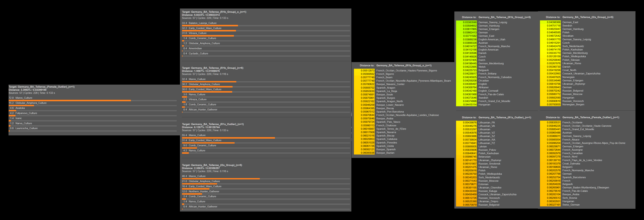Click Lithuanian_PA in the R1a_Outlier distance list
The image size is (644, 220).
point(487,122)
